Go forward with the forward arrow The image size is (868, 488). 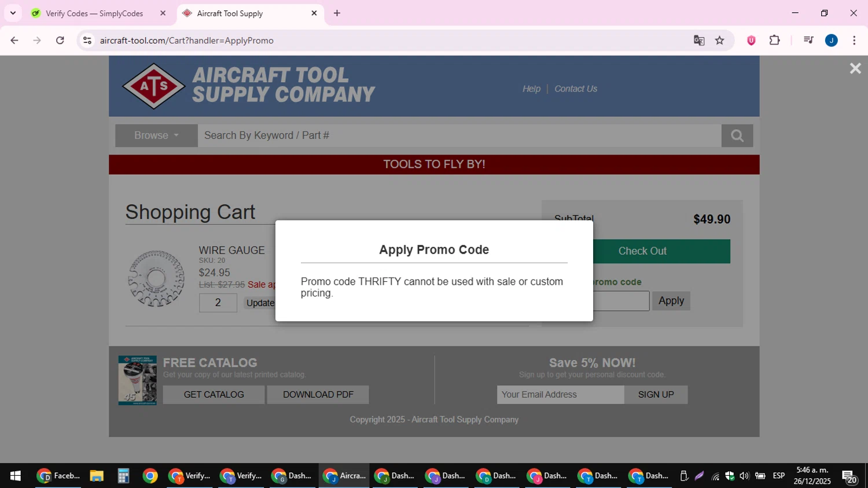[37, 41]
